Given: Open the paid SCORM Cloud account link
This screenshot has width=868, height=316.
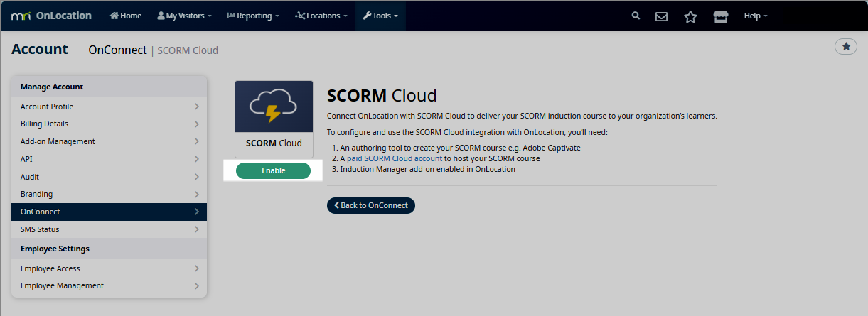Looking at the screenshot, I should click(x=394, y=158).
